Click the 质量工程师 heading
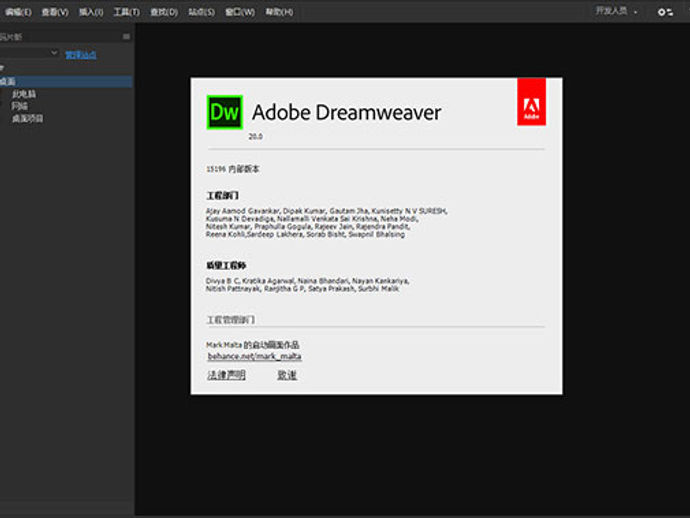This screenshot has width=690, height=518. tap(226, 265)
